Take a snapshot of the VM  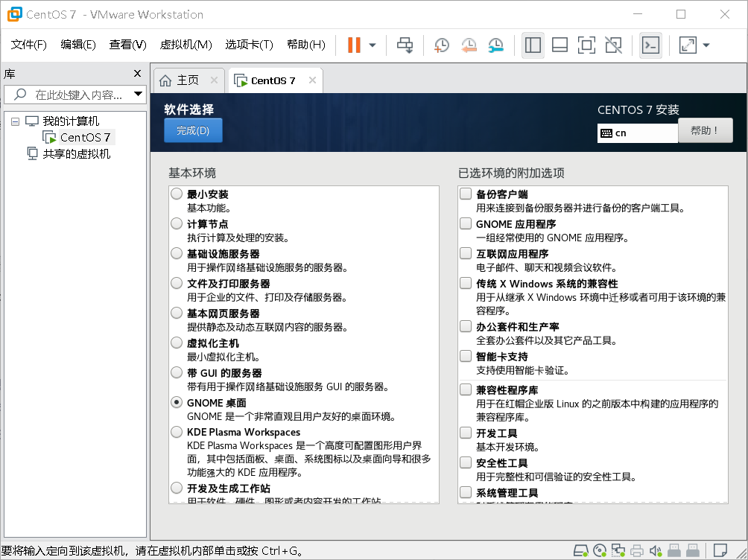point(441,45)
